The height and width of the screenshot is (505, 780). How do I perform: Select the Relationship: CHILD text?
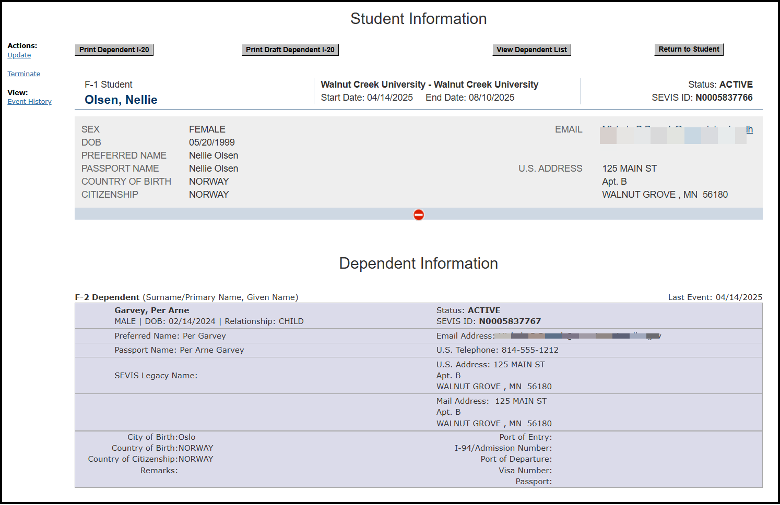click(264, 321)
